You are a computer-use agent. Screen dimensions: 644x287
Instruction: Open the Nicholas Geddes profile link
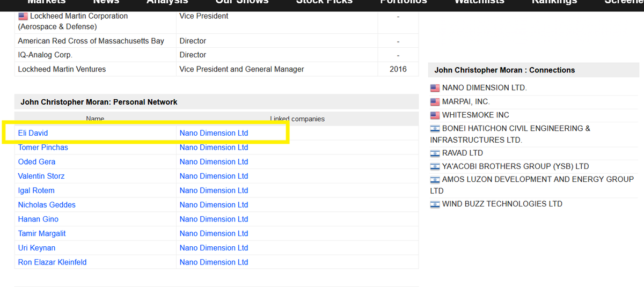[47, 205]
